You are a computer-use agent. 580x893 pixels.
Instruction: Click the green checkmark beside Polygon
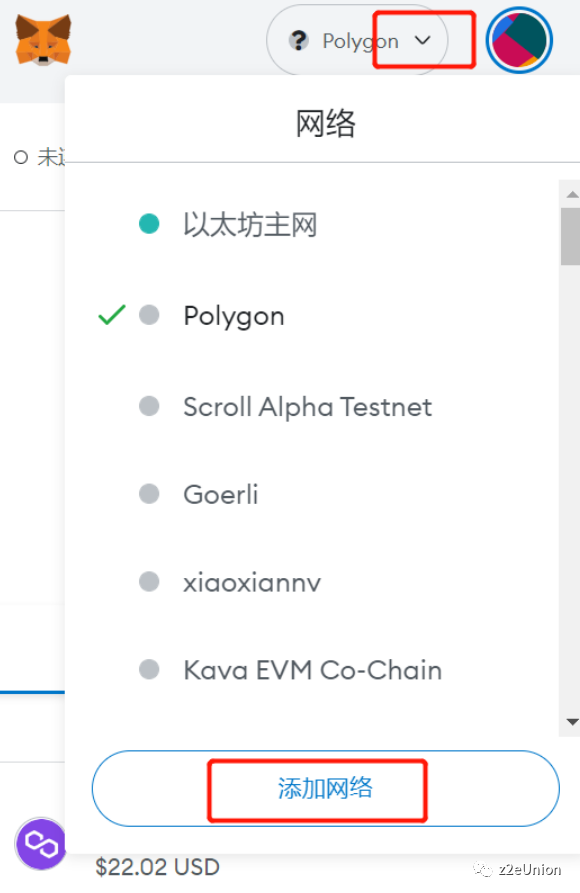coord(110,315)
